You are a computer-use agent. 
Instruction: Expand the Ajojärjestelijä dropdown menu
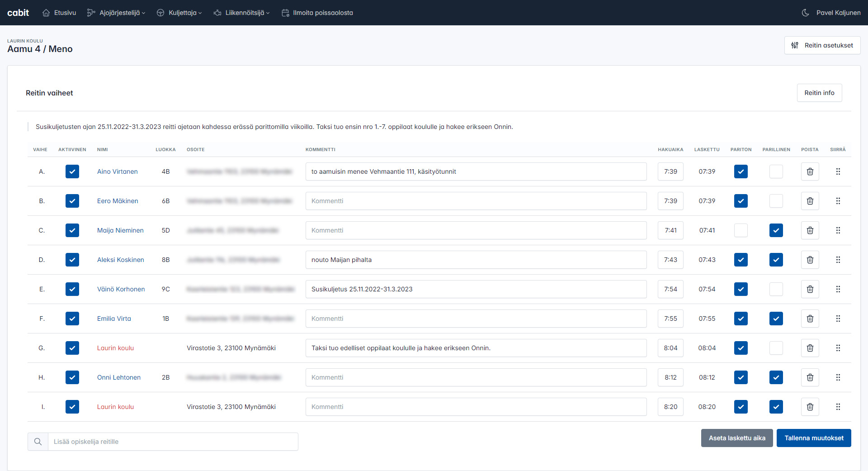(x=116, y=13)
